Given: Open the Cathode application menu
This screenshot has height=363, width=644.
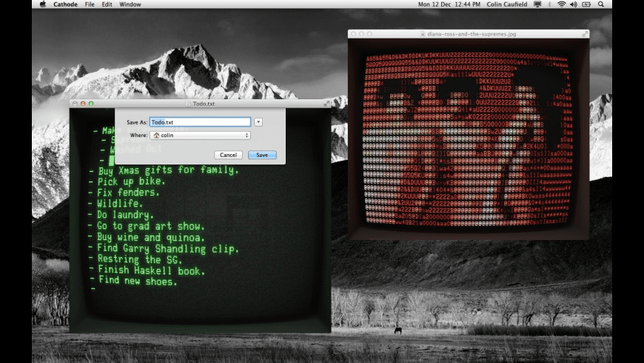Looking at the screenshot, I should click(x=65, y=4).
